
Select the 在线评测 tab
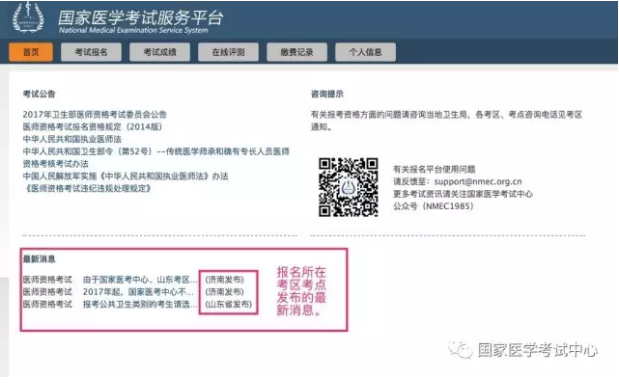coord(228,52)
